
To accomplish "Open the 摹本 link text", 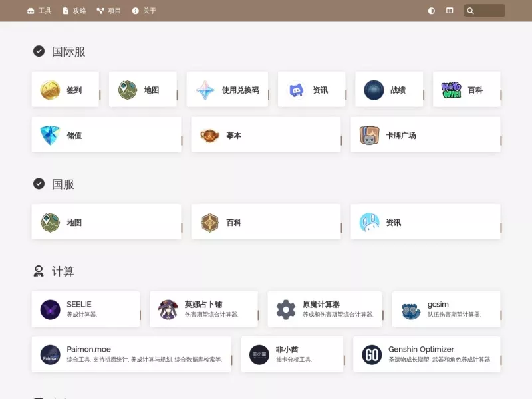I will pyautogui.click(x=234, y=136).
